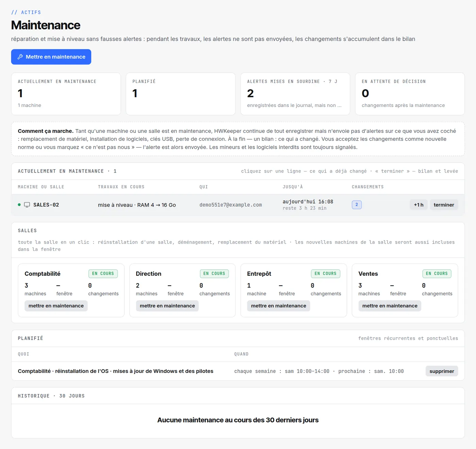Click the 'MACHINE OU SALLE' column header

41,187
